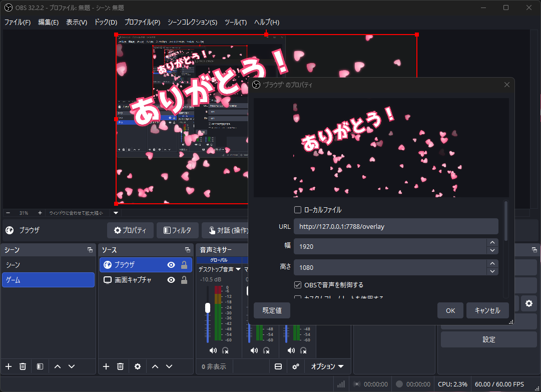Screen dimensions: 541x392
Task: Toggle the lock on ブラウザ source
Action: (x=184, y=265)
